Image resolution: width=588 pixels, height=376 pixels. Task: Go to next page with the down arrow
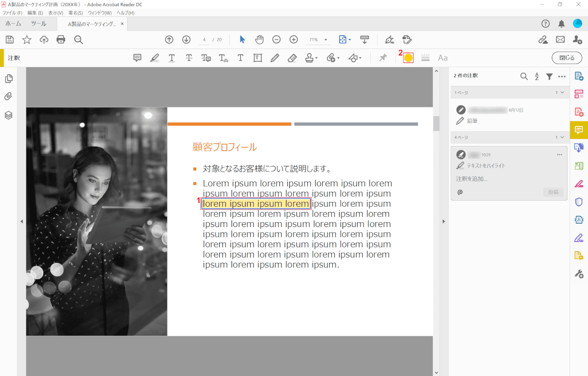[x=186, y=39]
